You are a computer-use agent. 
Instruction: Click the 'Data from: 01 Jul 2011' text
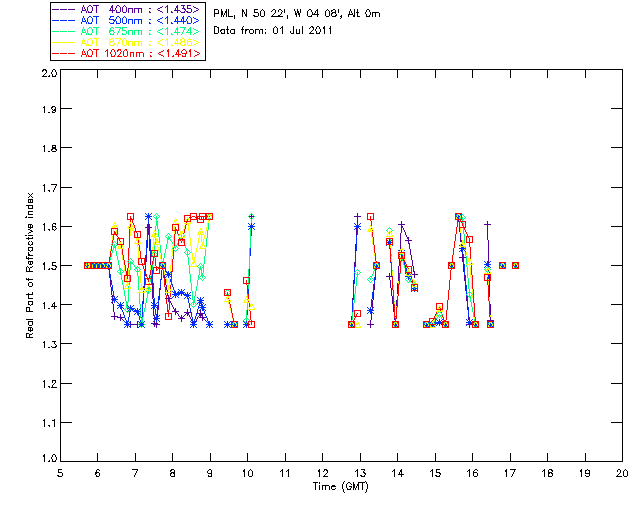pos(273,31)
